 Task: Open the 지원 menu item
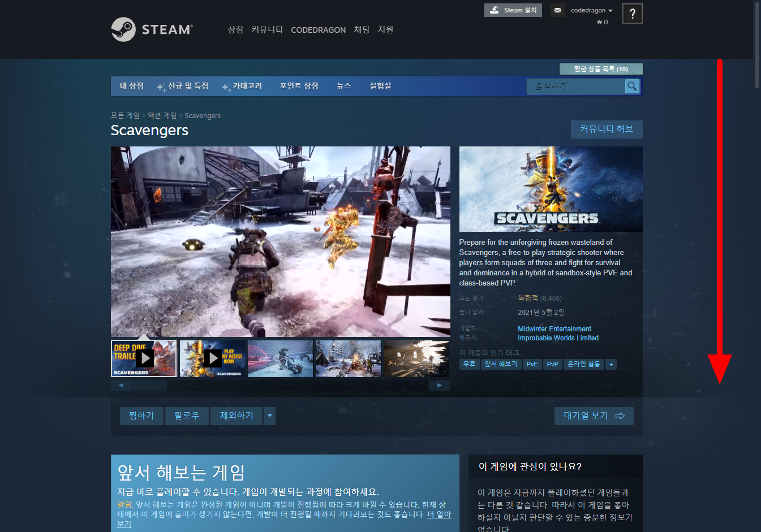pos(385,30)
